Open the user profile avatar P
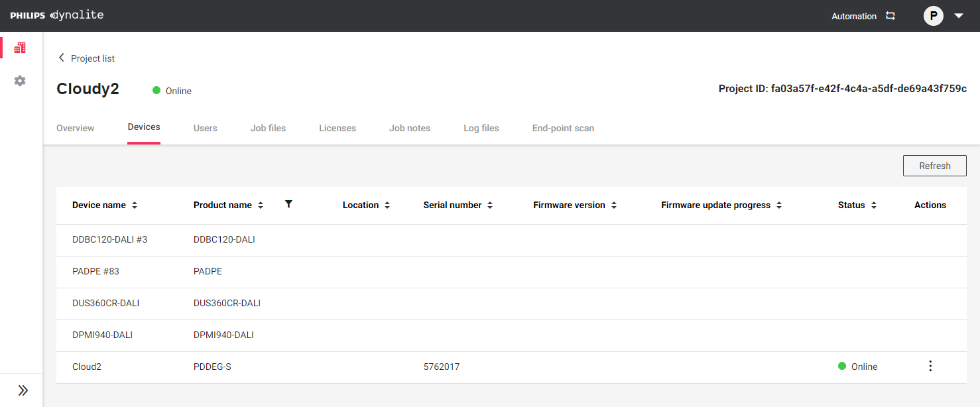 tap(933, 16)
